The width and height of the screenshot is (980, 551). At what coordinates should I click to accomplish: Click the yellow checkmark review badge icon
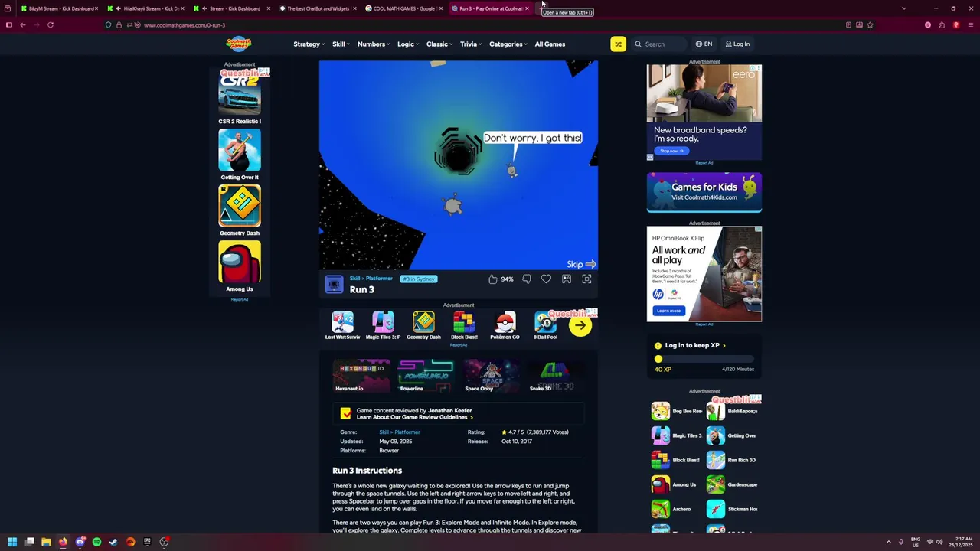pos(345,414)
